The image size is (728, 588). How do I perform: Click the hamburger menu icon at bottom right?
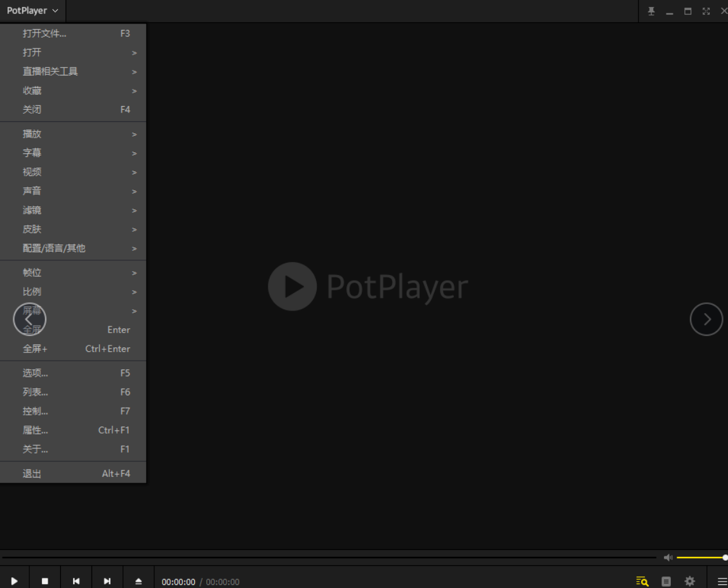point(722,581)
